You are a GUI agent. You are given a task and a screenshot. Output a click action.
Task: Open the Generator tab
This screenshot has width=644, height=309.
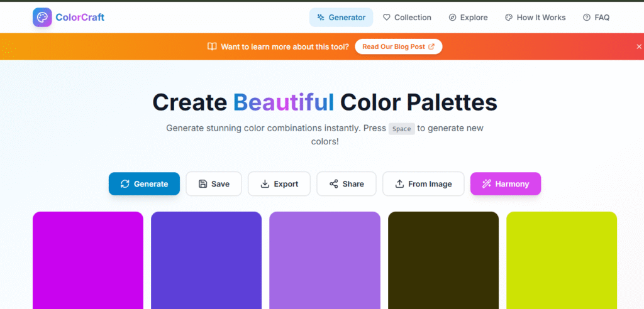[341, 18]
